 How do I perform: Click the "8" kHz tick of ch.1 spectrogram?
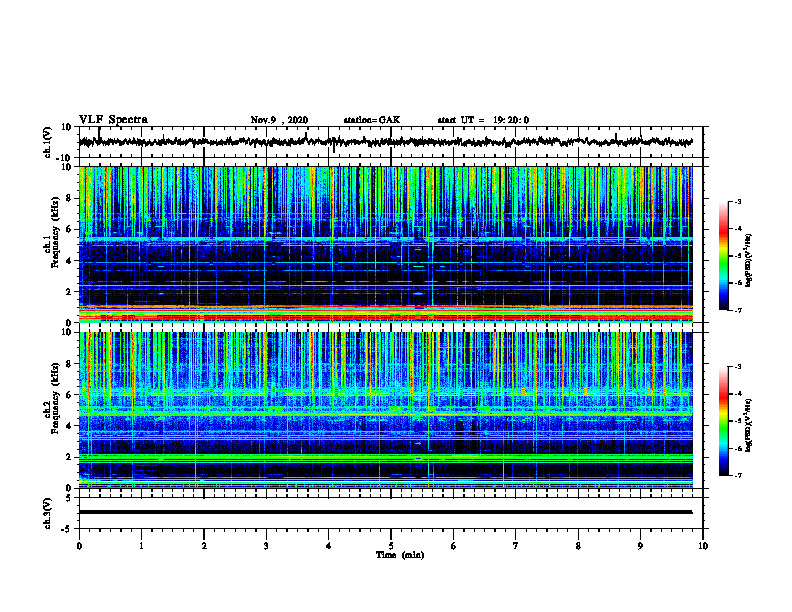[69, 198]
